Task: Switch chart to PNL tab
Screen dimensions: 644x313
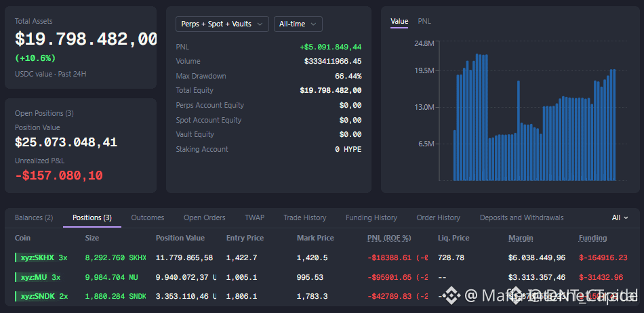Action: pos(424,21)
